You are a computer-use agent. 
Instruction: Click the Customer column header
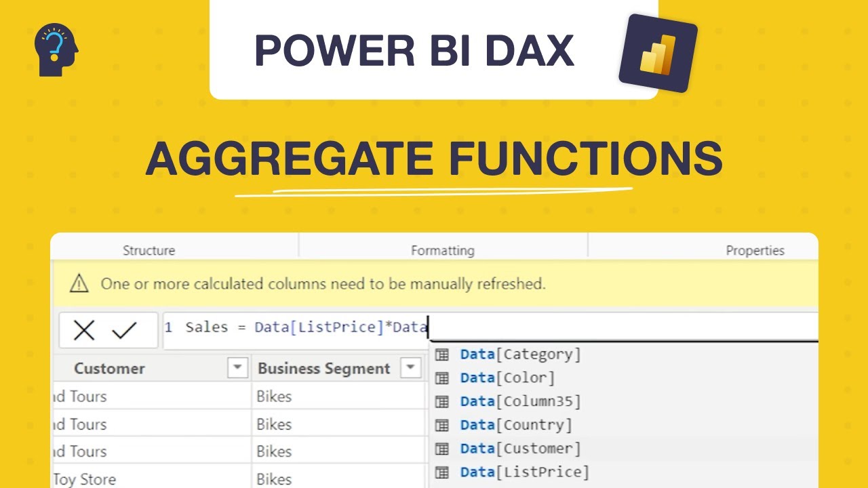109,368
